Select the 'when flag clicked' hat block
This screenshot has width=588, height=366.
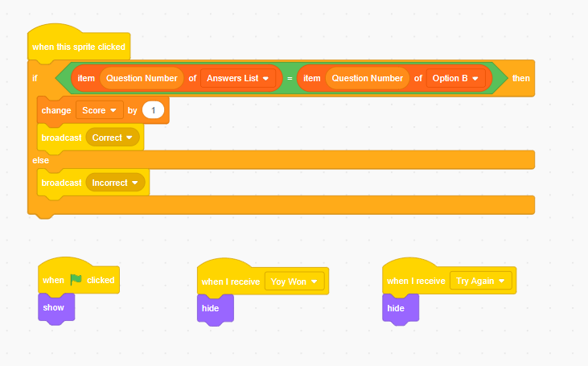point(79,277)
